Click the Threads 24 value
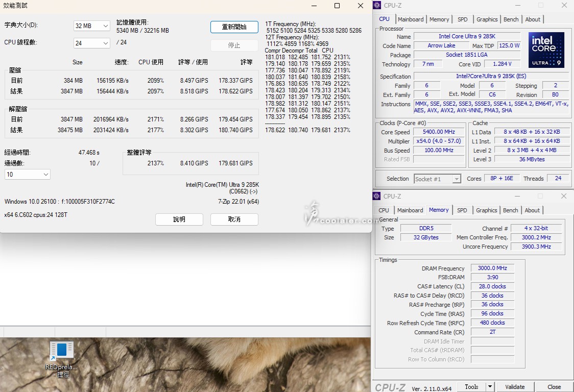Screen dimensions: 574x392 [558, 178]
